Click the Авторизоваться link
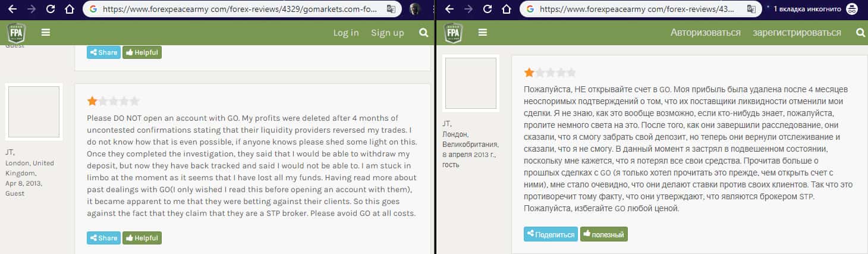This screenshot has height=254, width=868. pos(705,33)
